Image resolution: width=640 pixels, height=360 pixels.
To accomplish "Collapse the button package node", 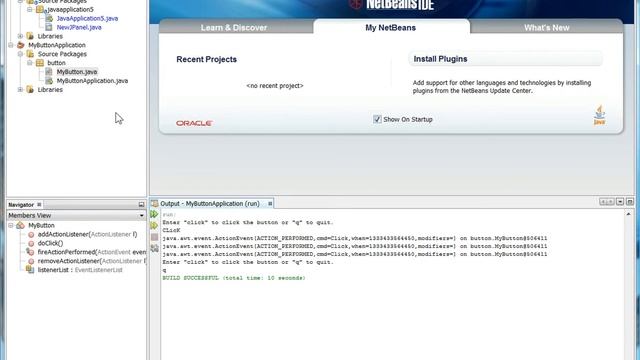I will pos(30,63).
